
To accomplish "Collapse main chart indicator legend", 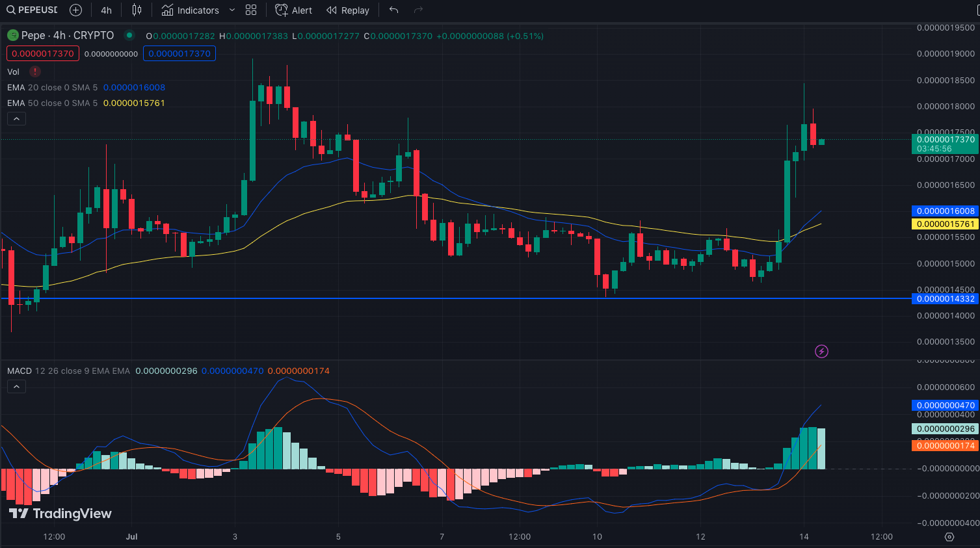I will 16,118.
